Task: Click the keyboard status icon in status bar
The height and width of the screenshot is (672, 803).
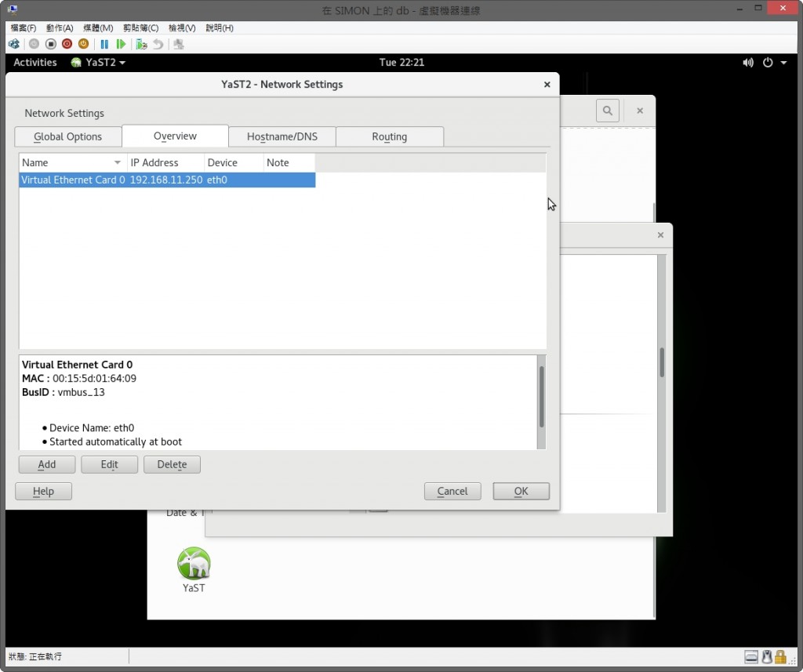Action: point(750,656)
